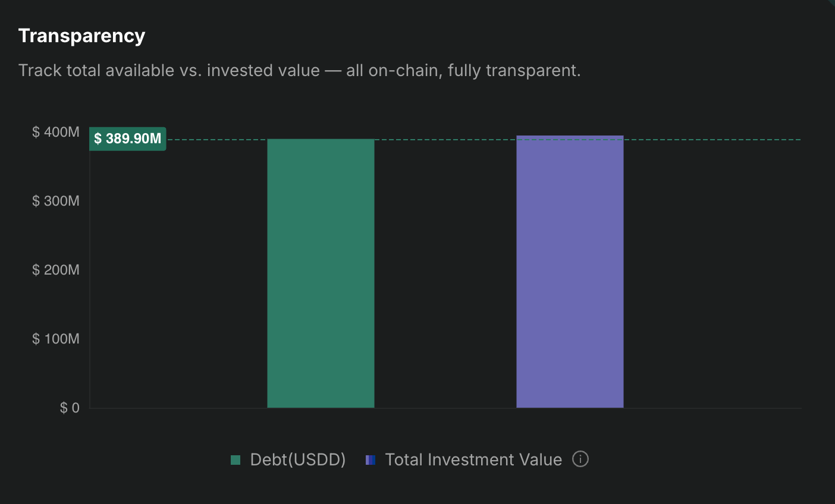This screenshot has height=504, width=835.
Task: Click the purple Total Investment Value legend swatch
Action: point(371,460)
